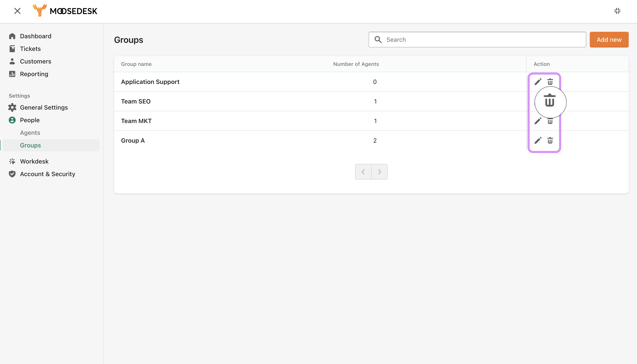637x364 pixels.
Task: Select the Group A name cell
Action: click(133, 141)
